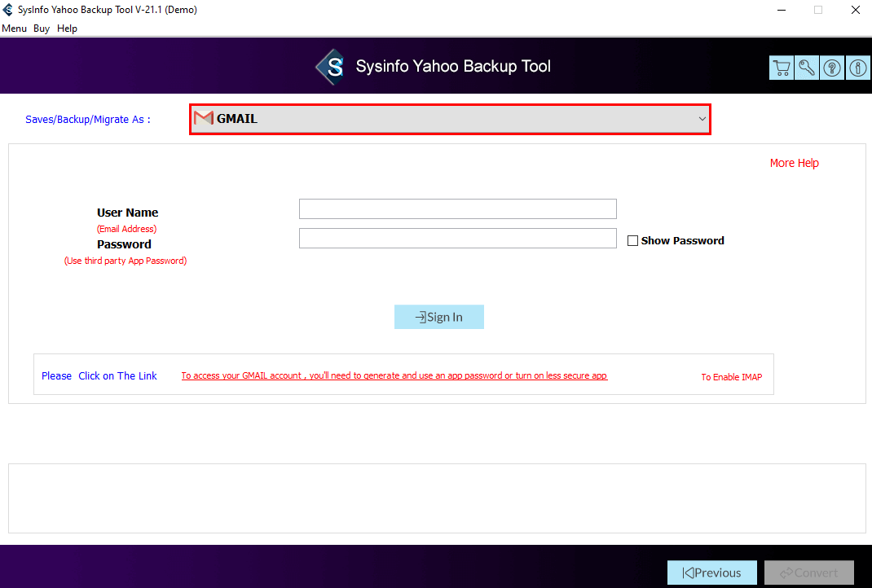The image size is (872, 588).
Task: Open the GMAIL format combo box
Action: pos(450,119)
